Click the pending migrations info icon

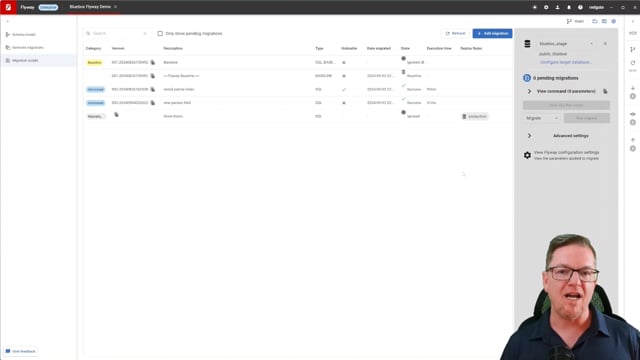[527, 78]
